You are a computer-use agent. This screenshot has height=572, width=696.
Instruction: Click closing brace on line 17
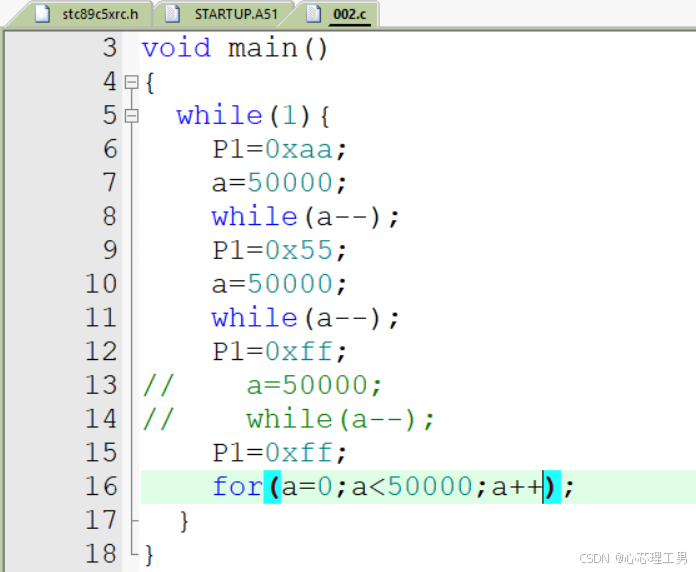[185, 521]
